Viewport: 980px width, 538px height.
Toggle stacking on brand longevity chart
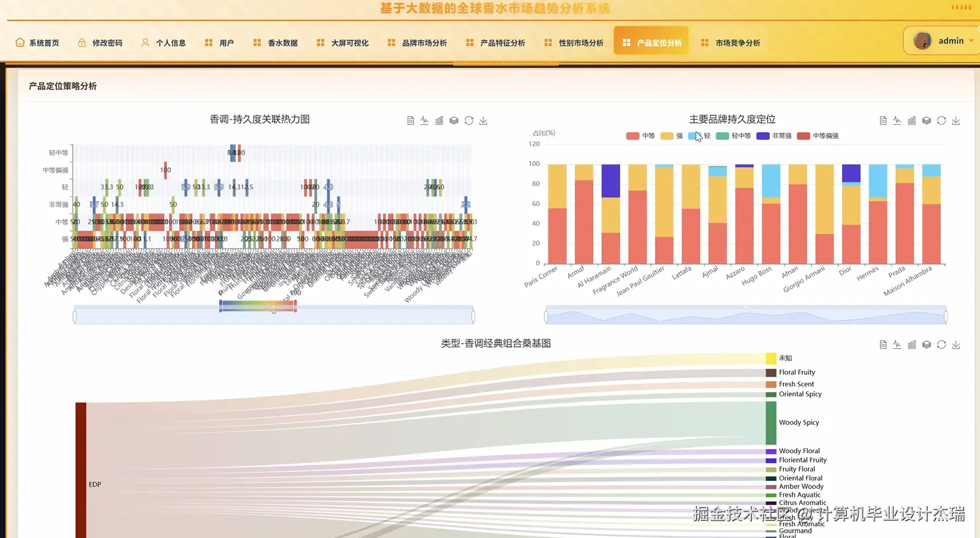pyautogui.click(x=926, y=121)
